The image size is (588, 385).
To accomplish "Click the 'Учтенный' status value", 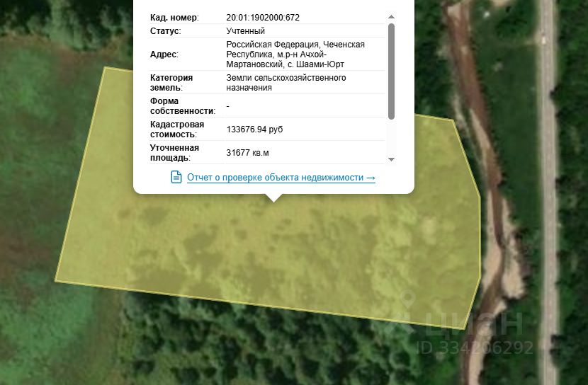I will (246, 31).
